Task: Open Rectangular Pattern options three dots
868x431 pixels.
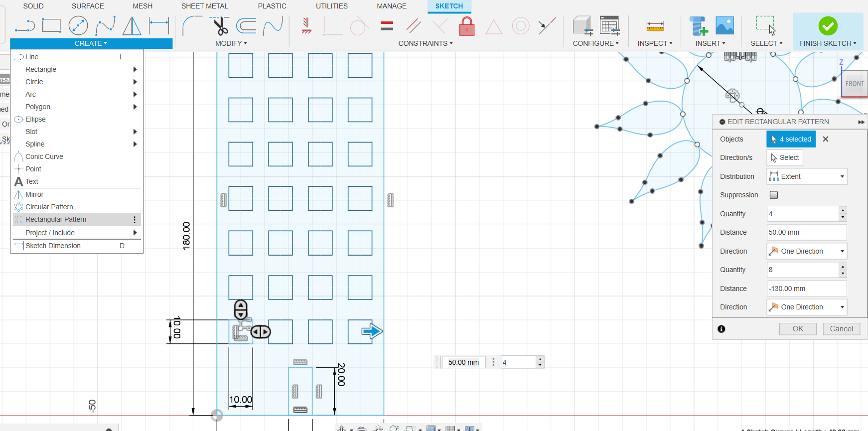Action: 135,219
